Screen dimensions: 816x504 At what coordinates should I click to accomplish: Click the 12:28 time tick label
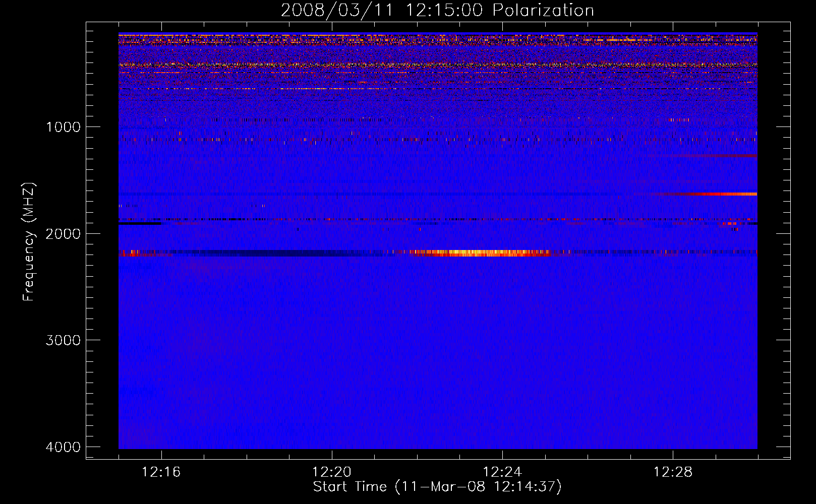pyautogui.click(x=673, y=472)
